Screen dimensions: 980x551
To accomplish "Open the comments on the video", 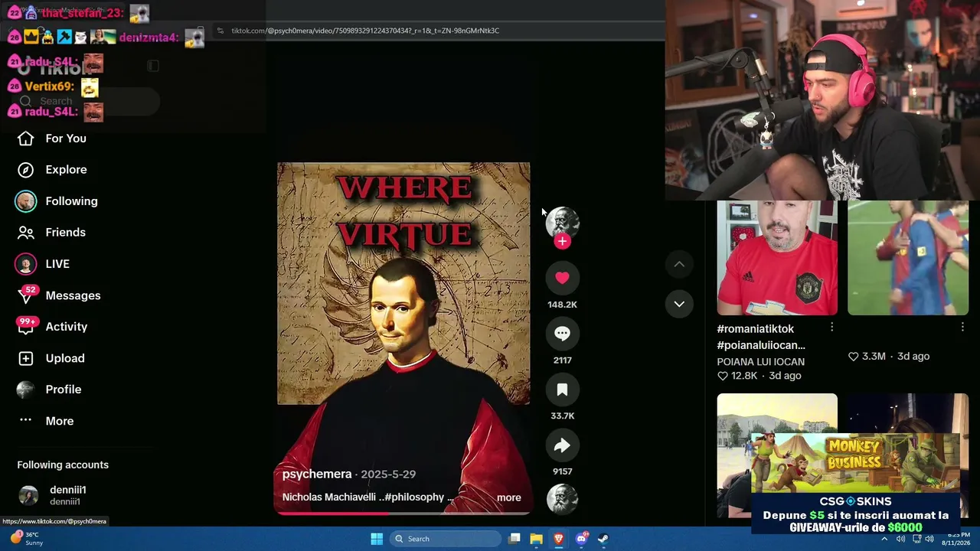I will click(562, 334).
